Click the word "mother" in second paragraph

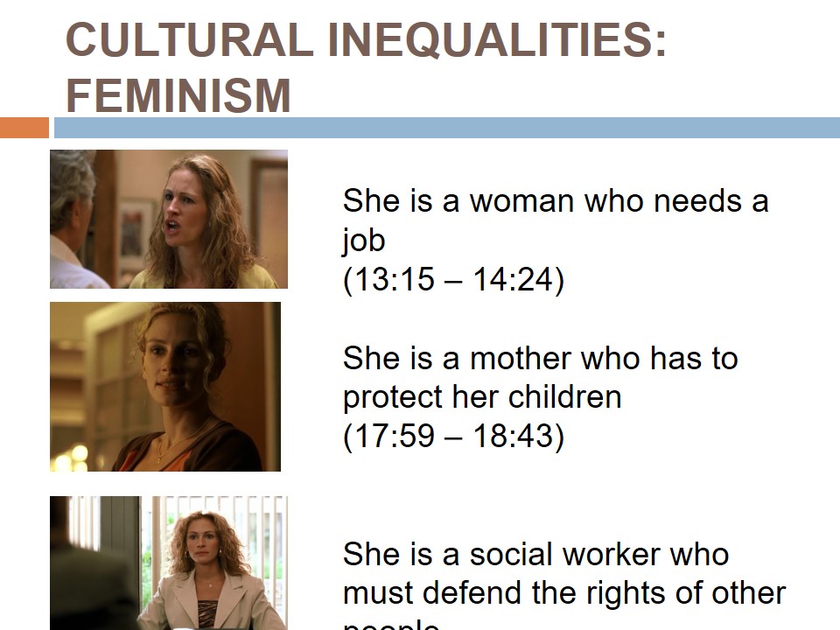click(521, 358)
